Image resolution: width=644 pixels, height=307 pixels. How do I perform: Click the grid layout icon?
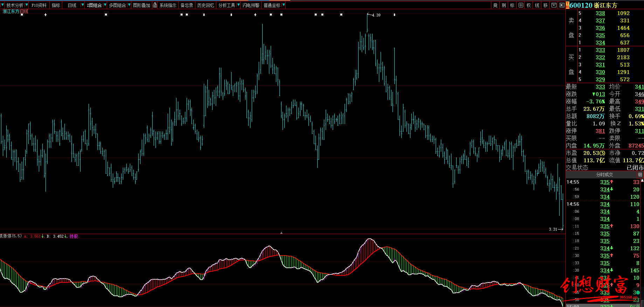pyautogui.click(x=521, y=5)
